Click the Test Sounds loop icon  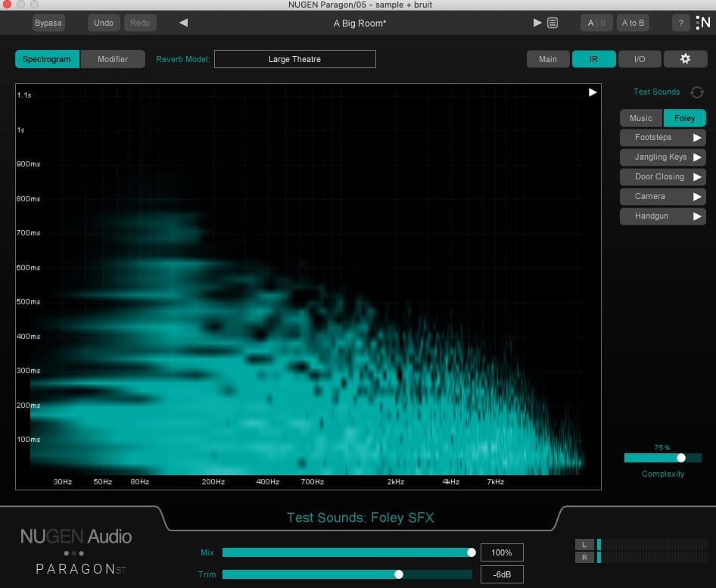tap(696, 92)
